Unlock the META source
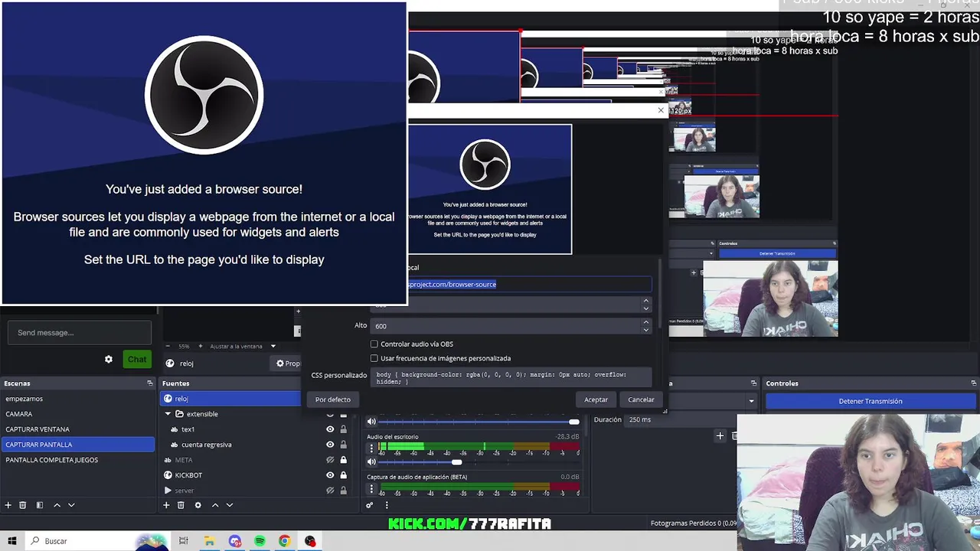This screenshot has height=551, width=980. 343,460
